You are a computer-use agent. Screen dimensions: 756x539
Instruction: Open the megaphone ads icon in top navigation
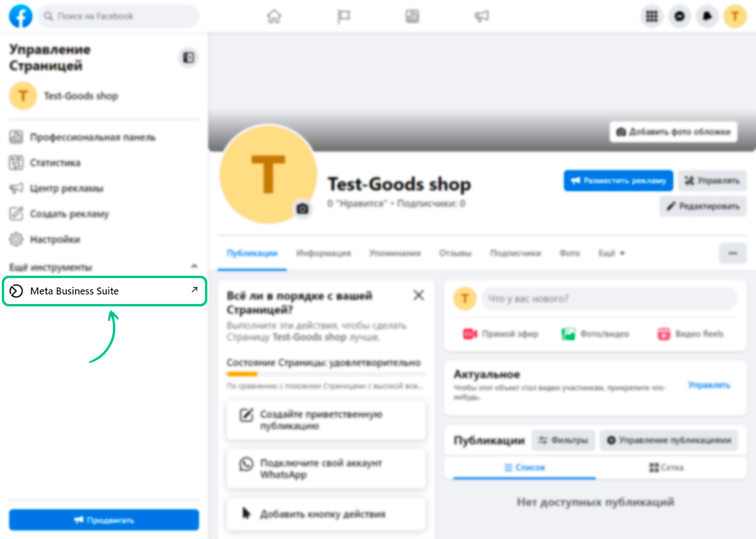(x=481, y=17)
